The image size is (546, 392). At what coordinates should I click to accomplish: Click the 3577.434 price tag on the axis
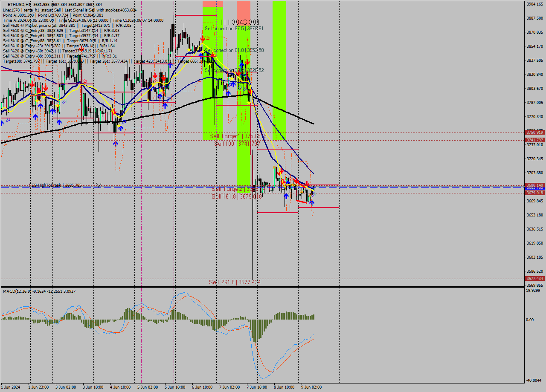tap(535, 278)
